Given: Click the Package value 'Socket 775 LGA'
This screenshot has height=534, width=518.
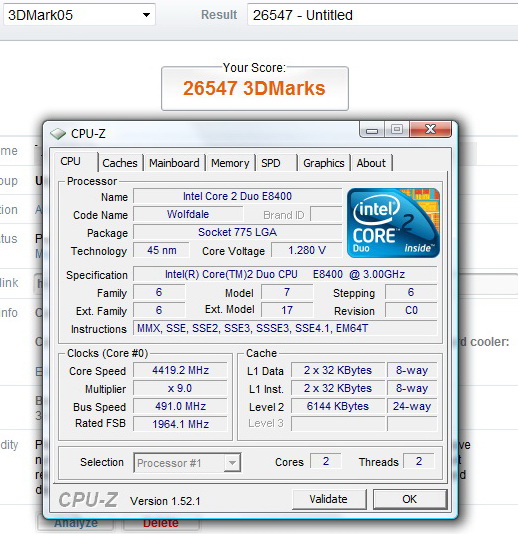Looking at the screenshot, I should pyautogui.click(x=237, y=232).
